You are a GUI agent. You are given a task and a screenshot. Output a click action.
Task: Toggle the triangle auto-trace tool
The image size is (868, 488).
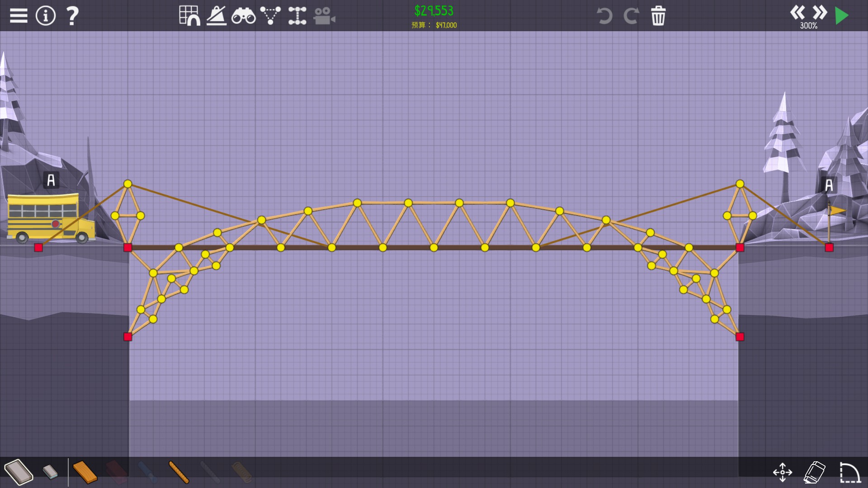coord(270,16)
